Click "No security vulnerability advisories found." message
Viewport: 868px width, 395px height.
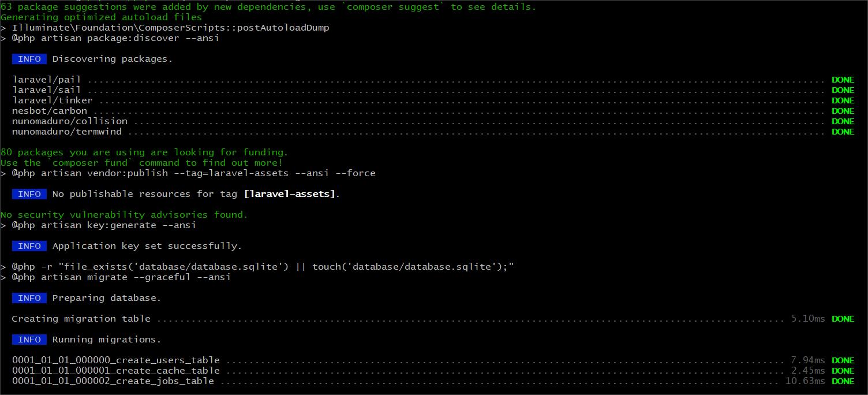coord(124,215)
